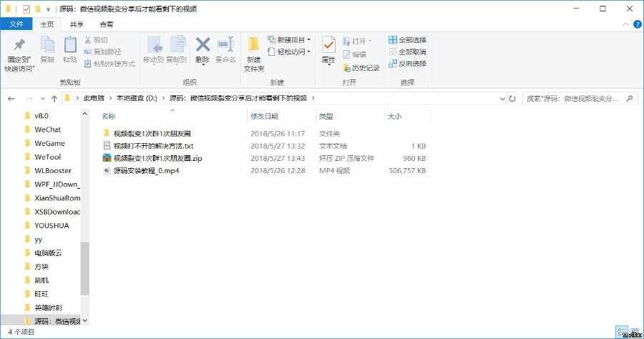
Task: Open the quick access toolbar customize arrow
Action: click(49, 9)
